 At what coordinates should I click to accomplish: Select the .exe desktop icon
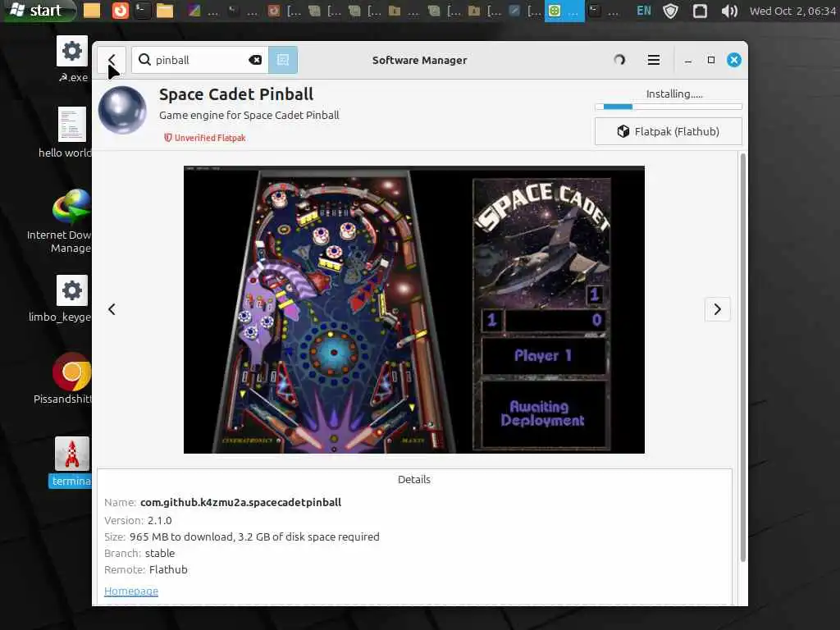click(x=72, y=59)
